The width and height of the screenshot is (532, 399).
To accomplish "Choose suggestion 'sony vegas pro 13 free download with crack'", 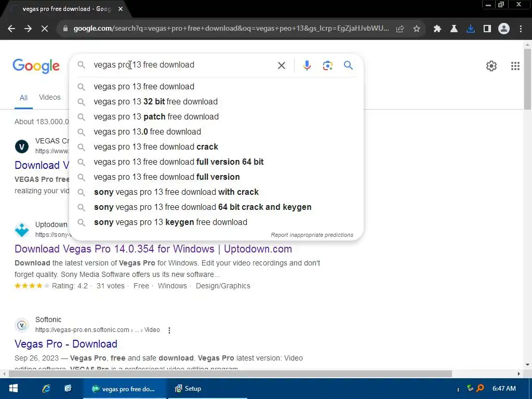I will pyautogui.click(x=216, y=192).
